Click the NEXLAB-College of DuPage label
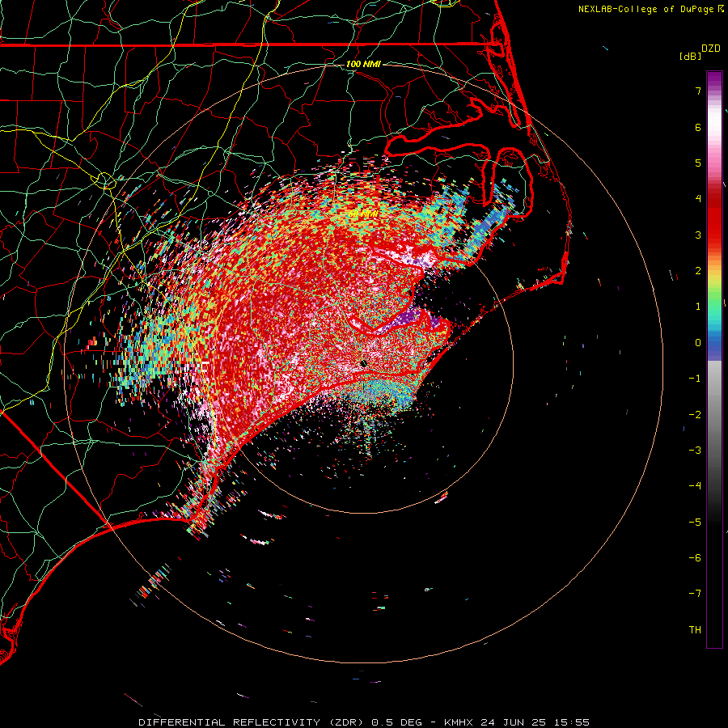 coord(645,9)
